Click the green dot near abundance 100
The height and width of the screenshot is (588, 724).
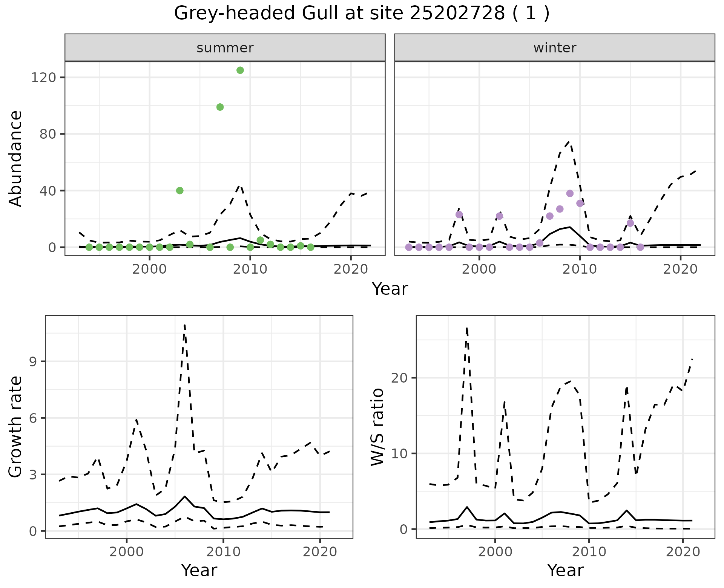220,107
